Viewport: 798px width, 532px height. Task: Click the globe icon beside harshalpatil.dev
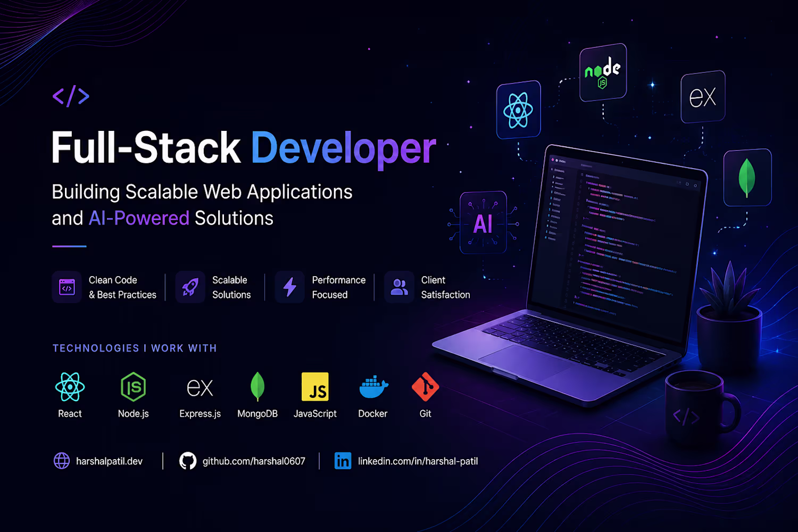click(62, 461)
